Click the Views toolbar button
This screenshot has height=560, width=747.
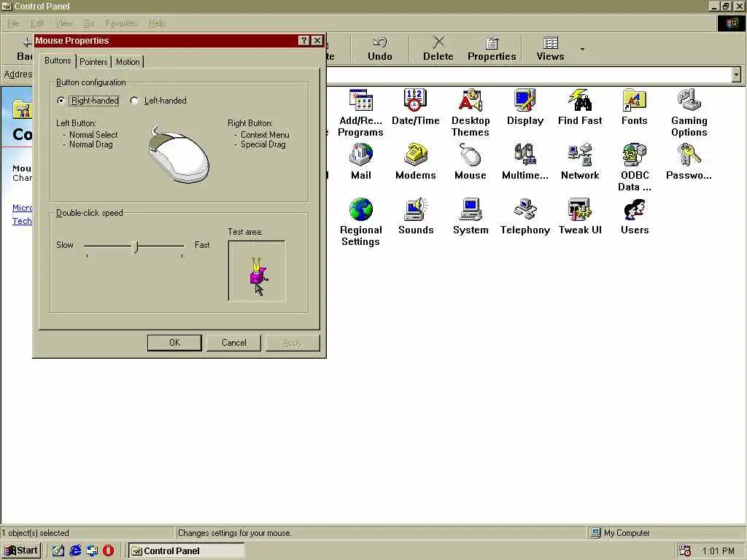[x=550, y=49]
